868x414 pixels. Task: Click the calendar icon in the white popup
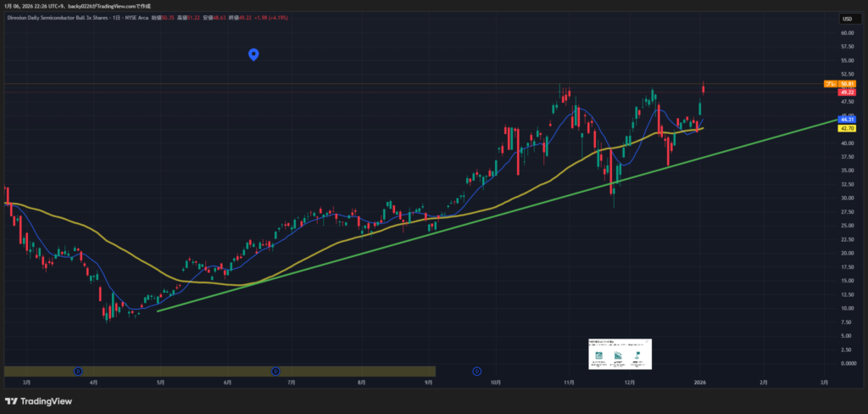click(598, 354)
